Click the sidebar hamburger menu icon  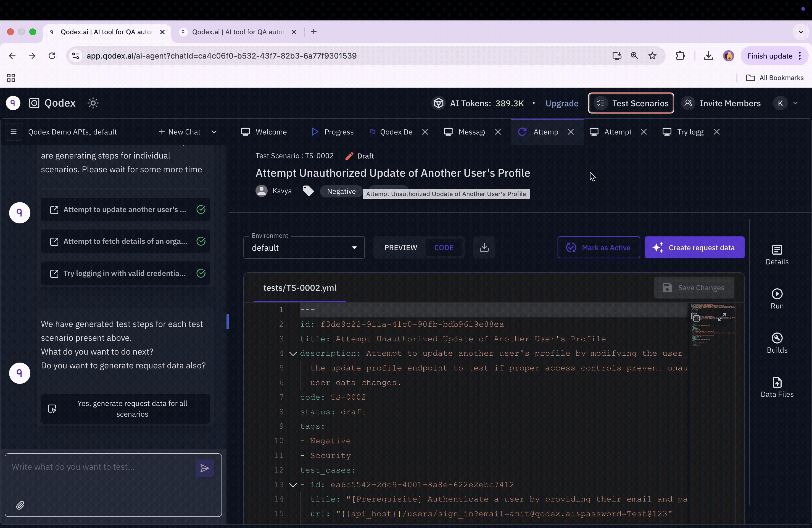click(14, 132)
